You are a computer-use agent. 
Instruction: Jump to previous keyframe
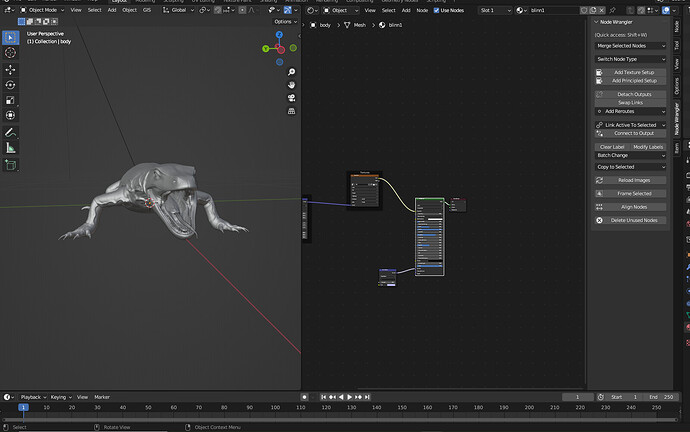pyautogui.click(x=332, y=397)
